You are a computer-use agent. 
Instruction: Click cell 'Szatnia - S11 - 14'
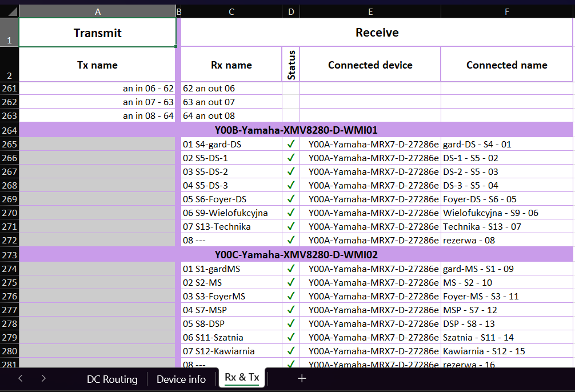click(x=507, y=337)
